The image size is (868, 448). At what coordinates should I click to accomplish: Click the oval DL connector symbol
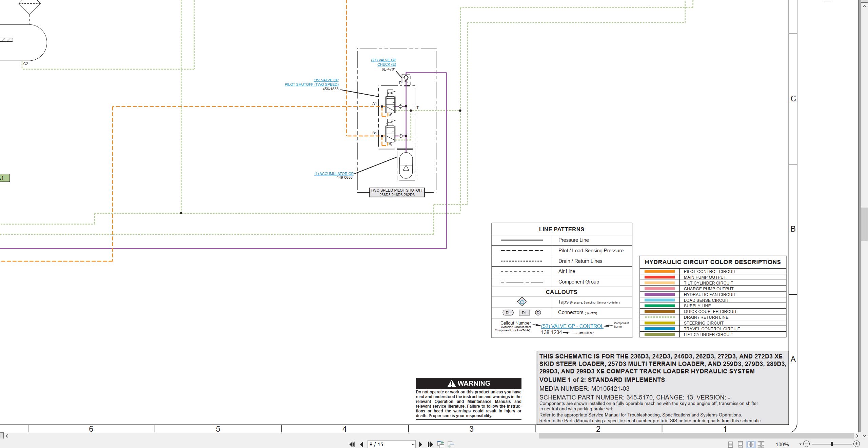tap(508, 313)
